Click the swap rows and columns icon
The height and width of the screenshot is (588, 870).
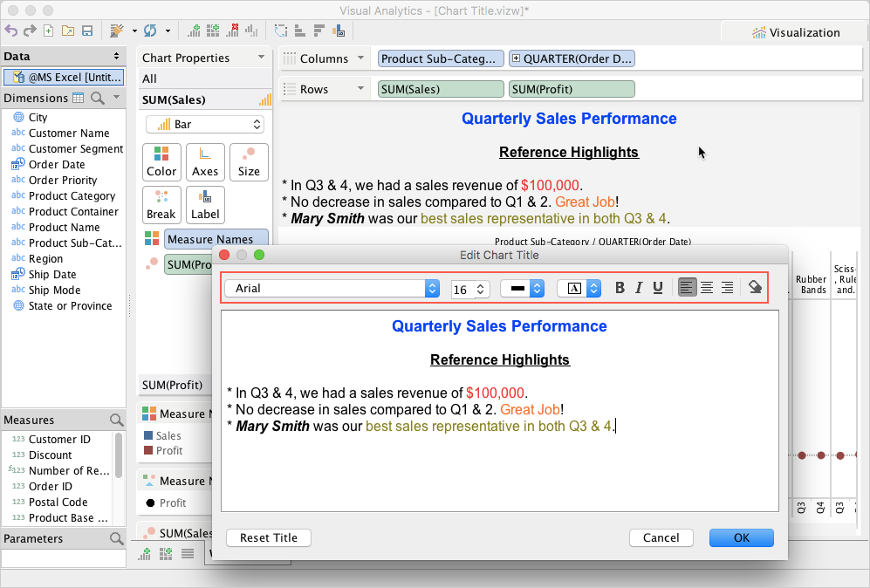[x=281, y=31]
